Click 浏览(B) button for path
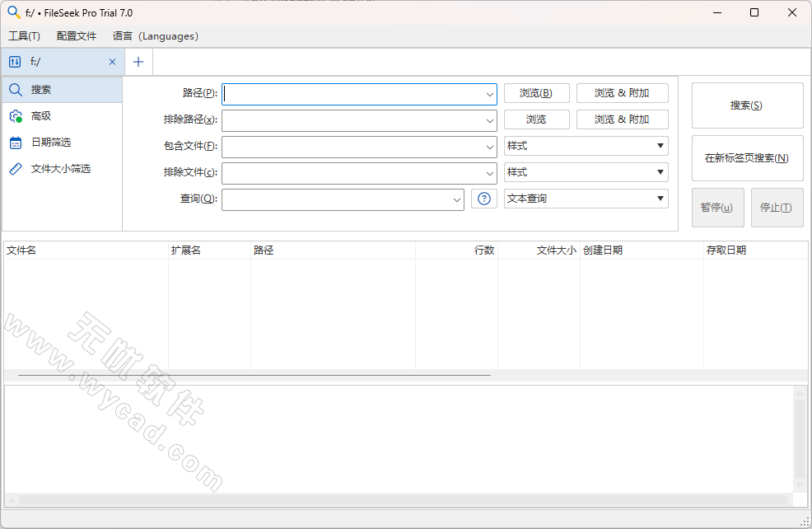Image resolution: width=812 pixels, height=529 pixels. click(x=536, y=93)
